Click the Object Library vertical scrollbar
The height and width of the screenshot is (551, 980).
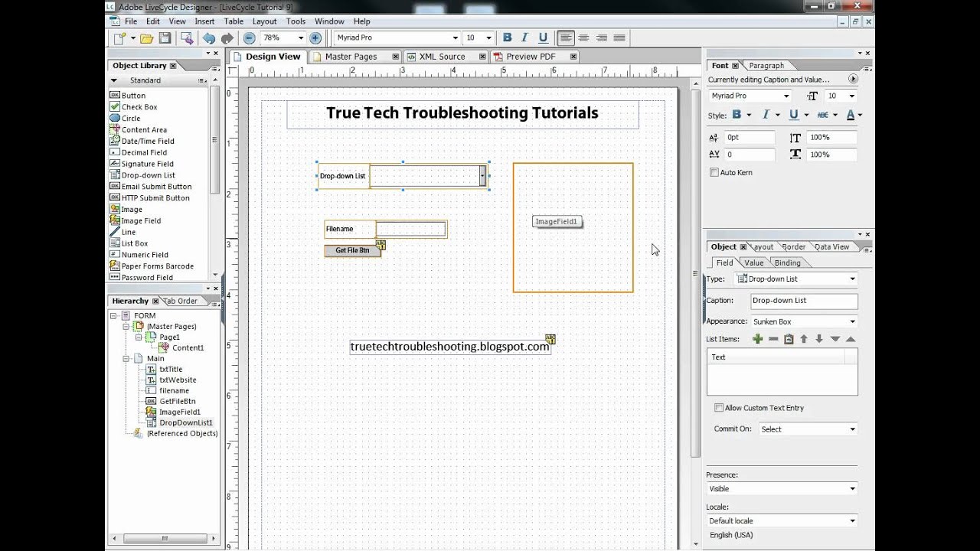pos(215,138)
